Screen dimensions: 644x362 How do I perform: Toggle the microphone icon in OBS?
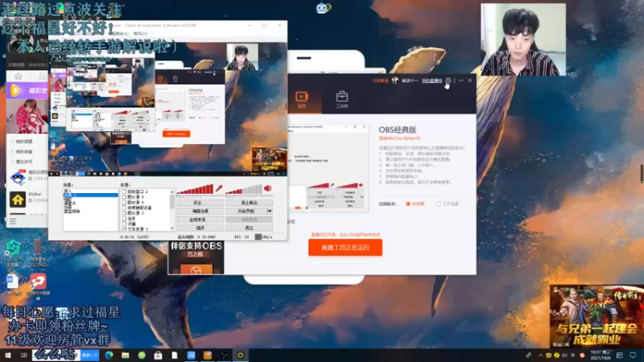219,188
